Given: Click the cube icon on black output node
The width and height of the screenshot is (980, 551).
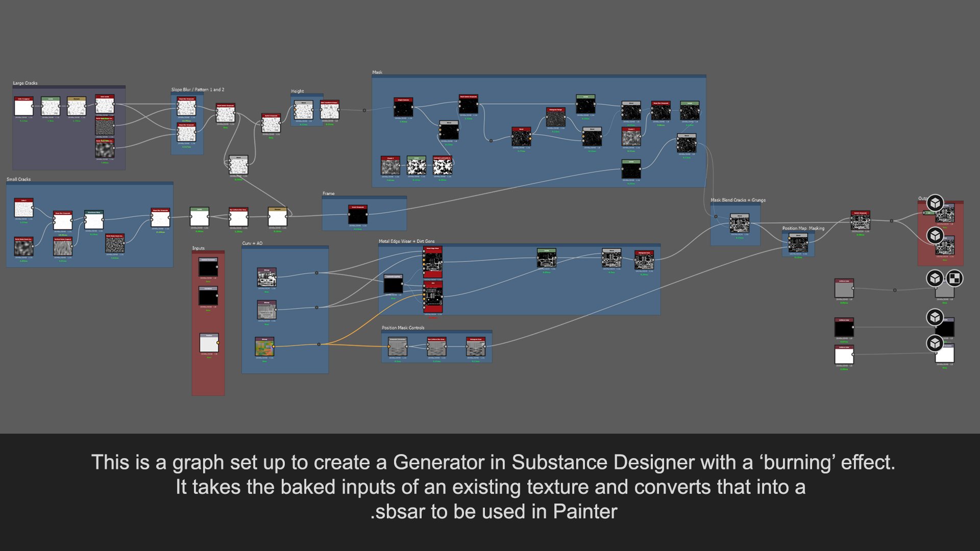Looking at the screenshot, I should click(x=935, y=317).
